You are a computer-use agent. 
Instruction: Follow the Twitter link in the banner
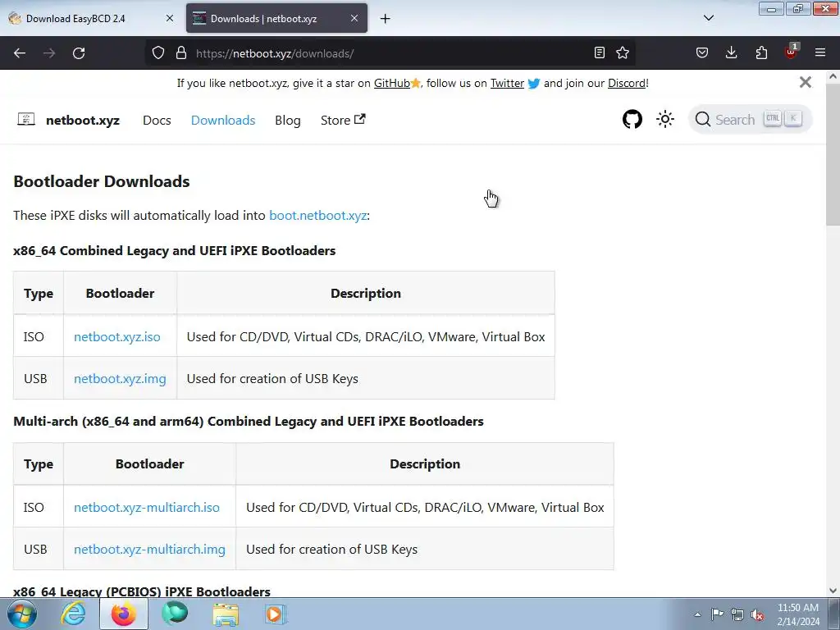point(507,83)
